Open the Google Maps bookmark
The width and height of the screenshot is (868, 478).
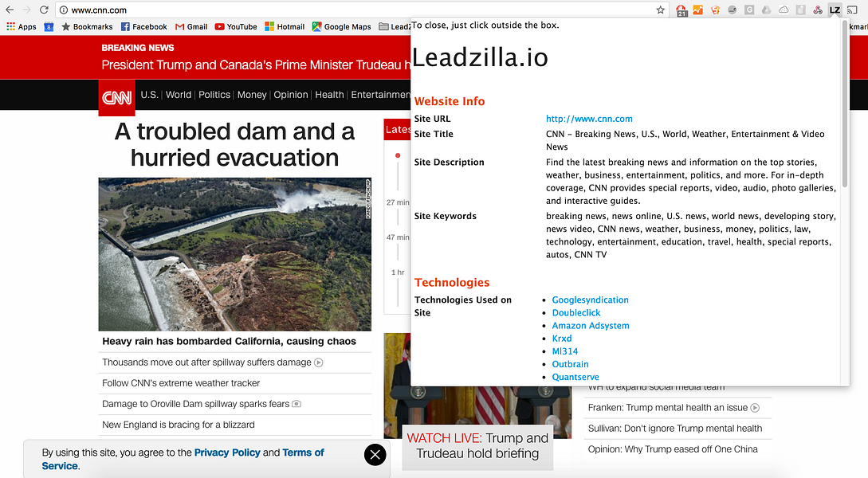(x=341, y=26)
